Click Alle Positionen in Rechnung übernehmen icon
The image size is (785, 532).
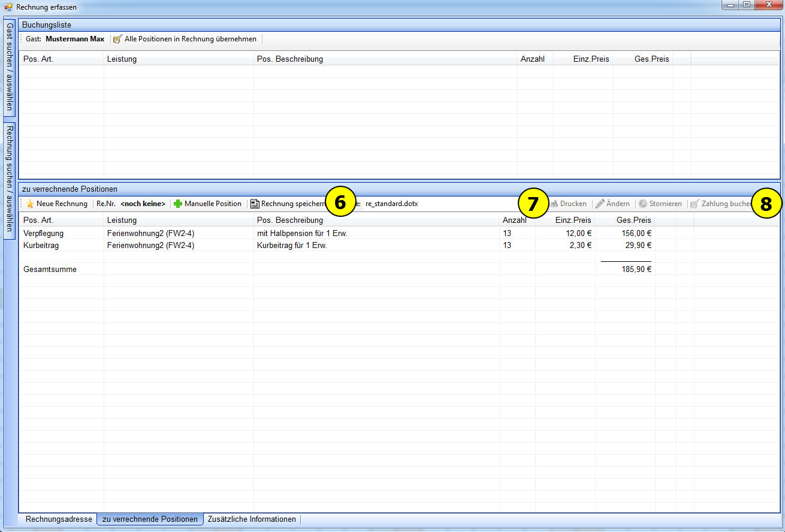[117, 39]
